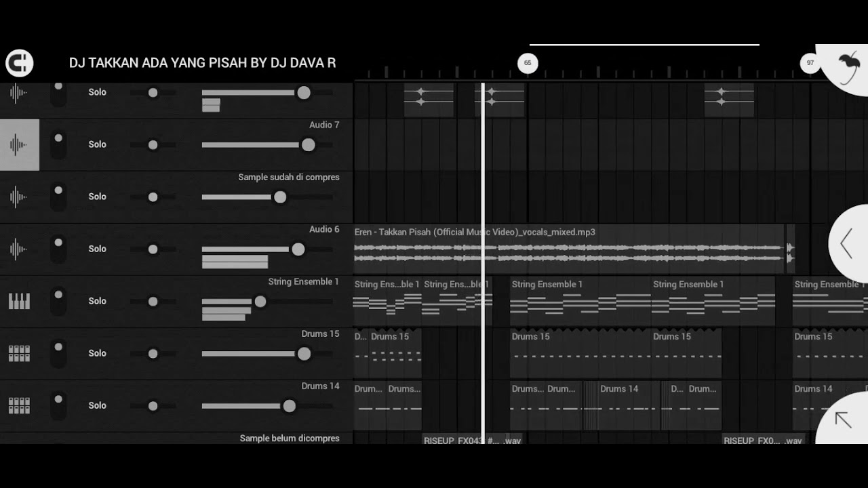Solo the Drums 14 track
The width and height of the screenshot is (868, 488).
97,405
